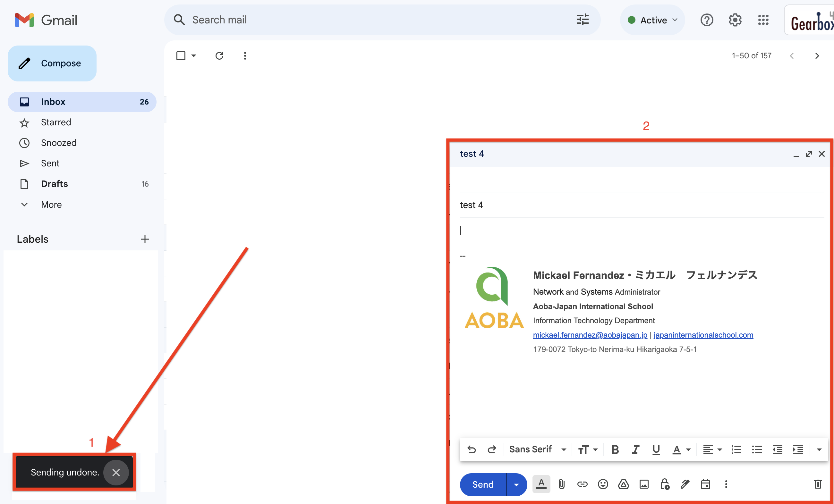
Task: Click the Search mail field
Action: click(x=372, y=20)
